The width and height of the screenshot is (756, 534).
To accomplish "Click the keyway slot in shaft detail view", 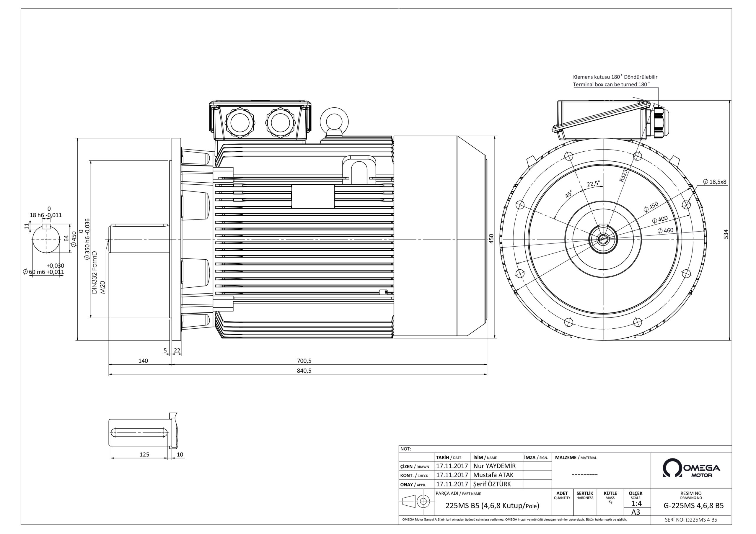I will tap(140, 433).
